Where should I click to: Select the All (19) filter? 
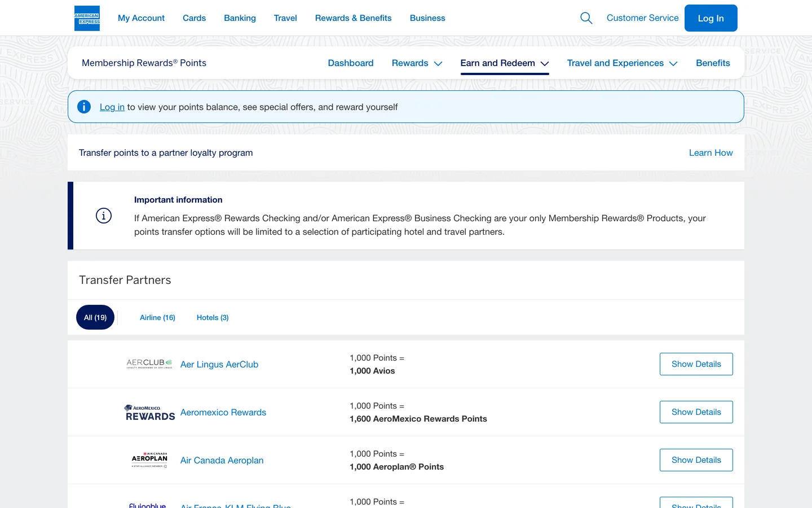[95, 317]
